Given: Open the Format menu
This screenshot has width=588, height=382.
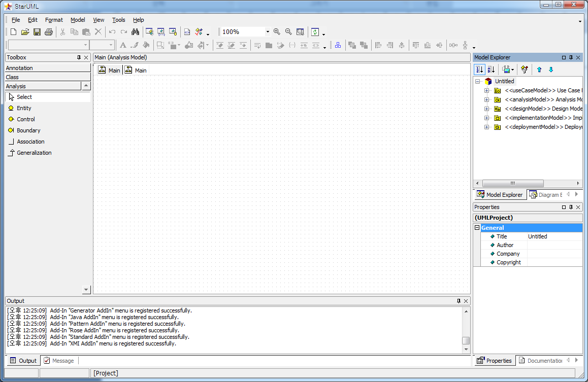Looking at the screenshot, I should [54, 20].
